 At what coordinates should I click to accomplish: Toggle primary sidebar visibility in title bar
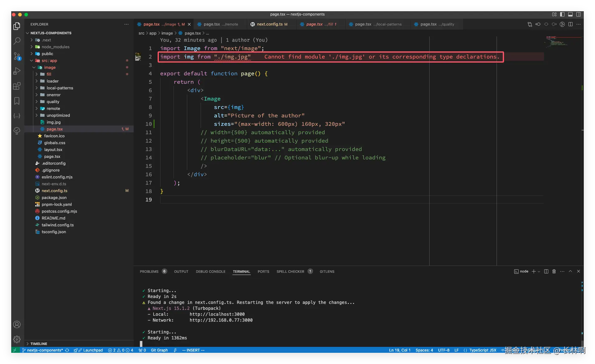pos(562,14)
